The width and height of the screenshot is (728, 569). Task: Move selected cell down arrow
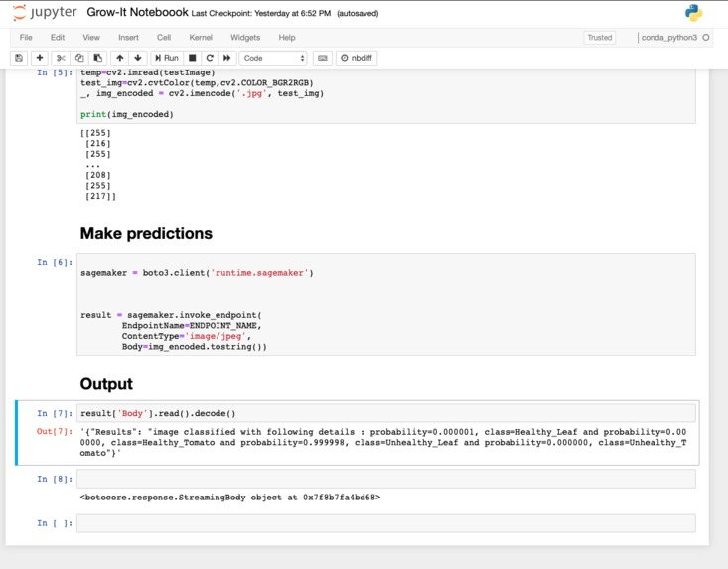pyautogui.click(x=138, y=58)
